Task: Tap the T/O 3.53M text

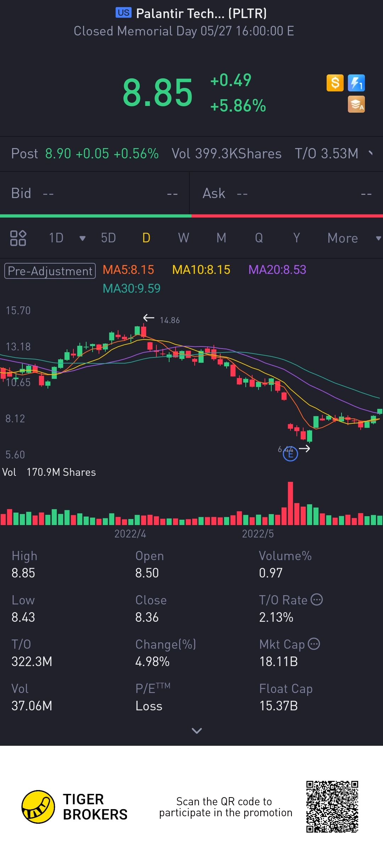Action: point(327,153)
